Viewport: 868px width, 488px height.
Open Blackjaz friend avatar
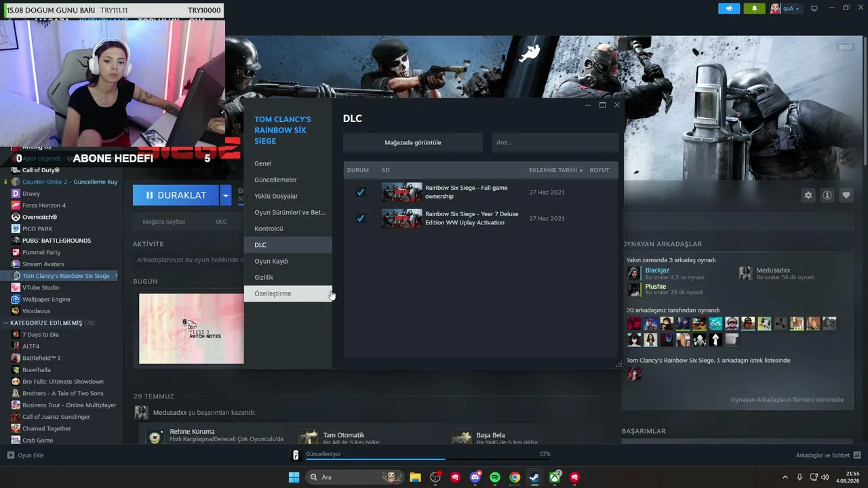coord(633,273)
